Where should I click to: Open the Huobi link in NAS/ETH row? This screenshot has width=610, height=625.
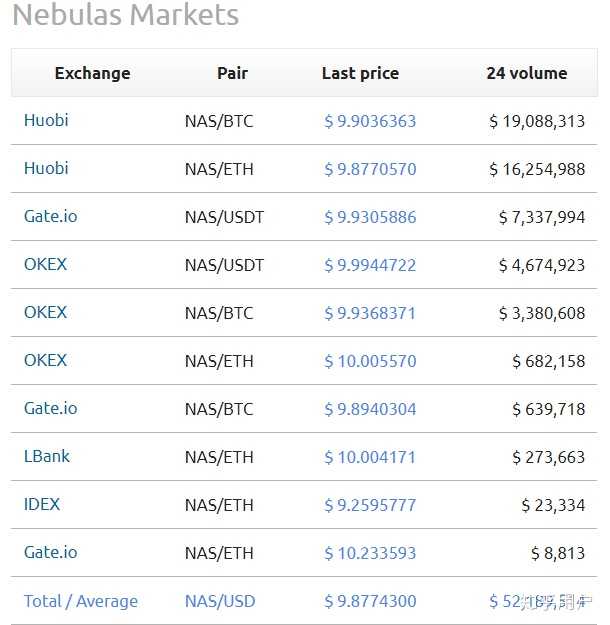point(46,168)
